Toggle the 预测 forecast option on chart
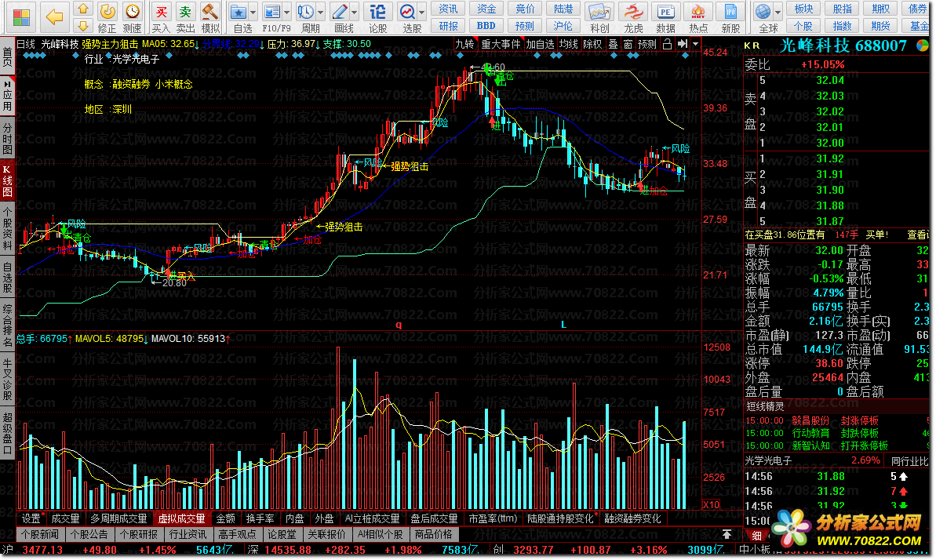936x560 pixels. point(647,44)
